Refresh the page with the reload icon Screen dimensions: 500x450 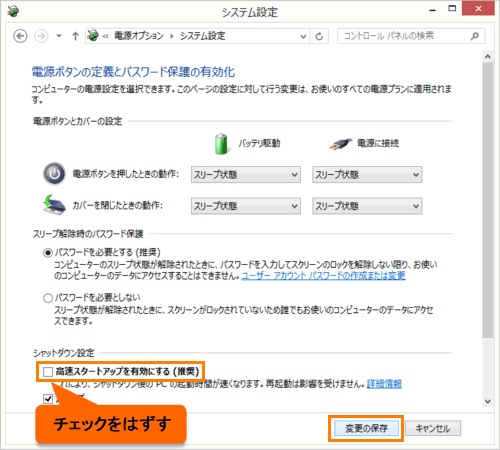point(319,36)
